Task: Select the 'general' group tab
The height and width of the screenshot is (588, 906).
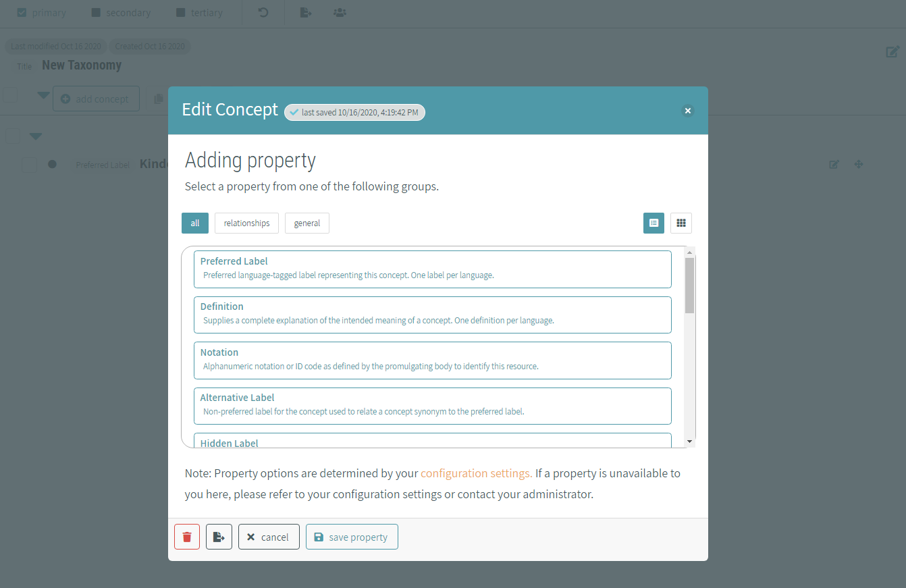Action: click(307, 223)
